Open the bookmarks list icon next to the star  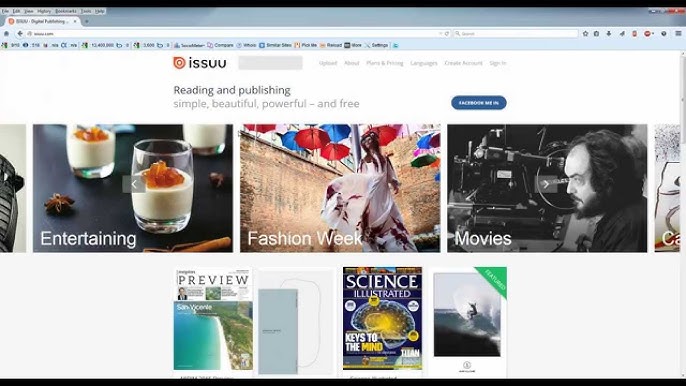[x=596, y=33]
